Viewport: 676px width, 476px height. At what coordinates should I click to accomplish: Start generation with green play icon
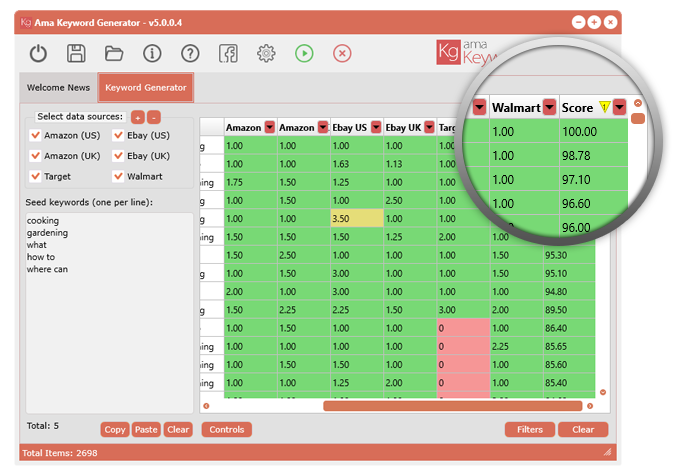pyautogui.click(x=304, y=54)
